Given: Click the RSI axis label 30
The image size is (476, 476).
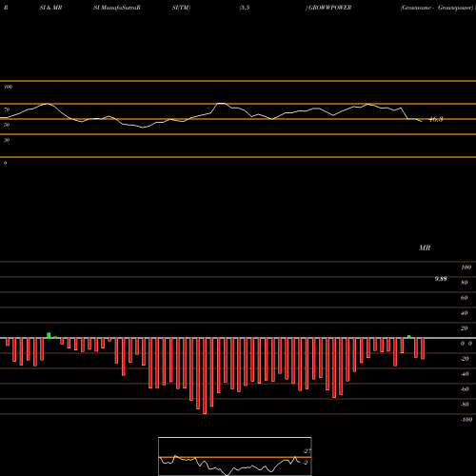Looking at the screenshot, I should click(7, 140).
